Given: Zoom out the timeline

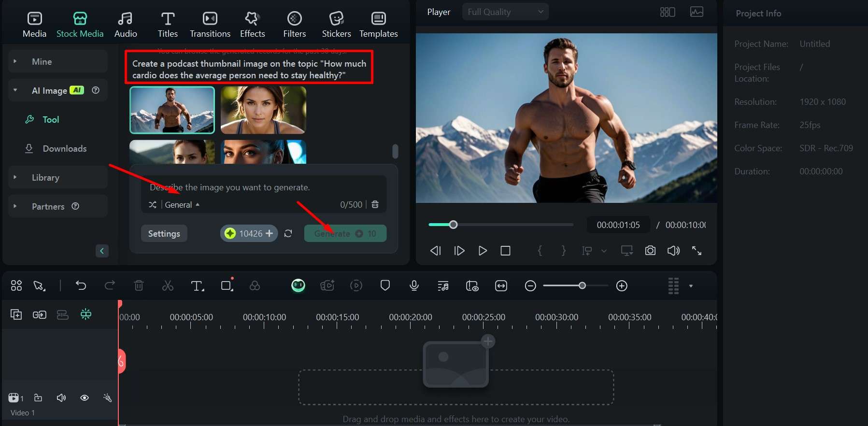Looking at the screenshot, I should (530, 286).
